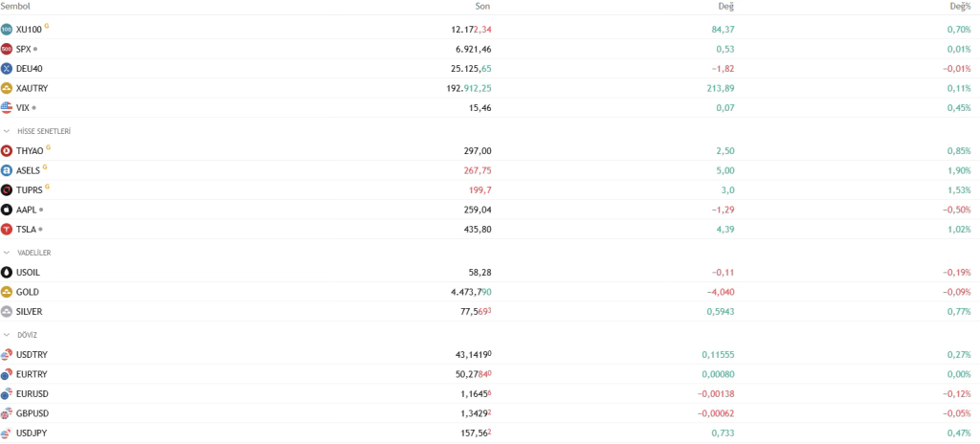The image size is (980, 444).
Task: Collapse the HİSSE SENETLERİ section
Action: (7, 131)
